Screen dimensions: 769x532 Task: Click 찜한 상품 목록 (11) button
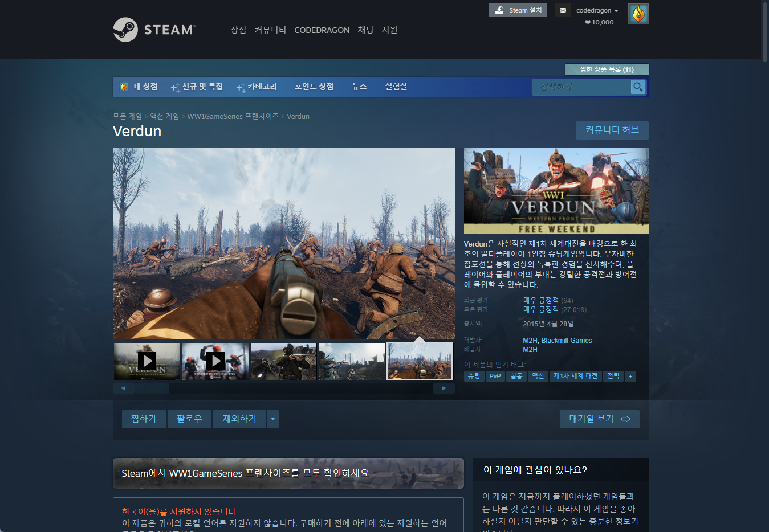tap(607, 69)
